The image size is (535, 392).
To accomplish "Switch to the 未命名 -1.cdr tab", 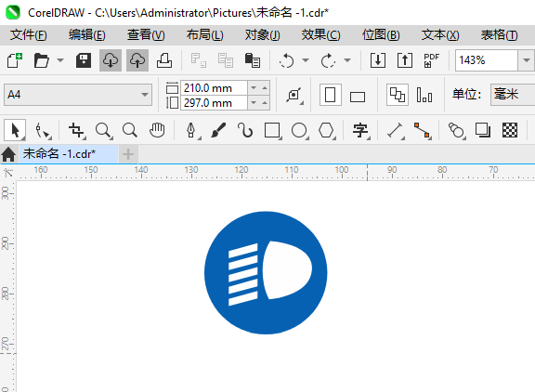I will [68, 154].
